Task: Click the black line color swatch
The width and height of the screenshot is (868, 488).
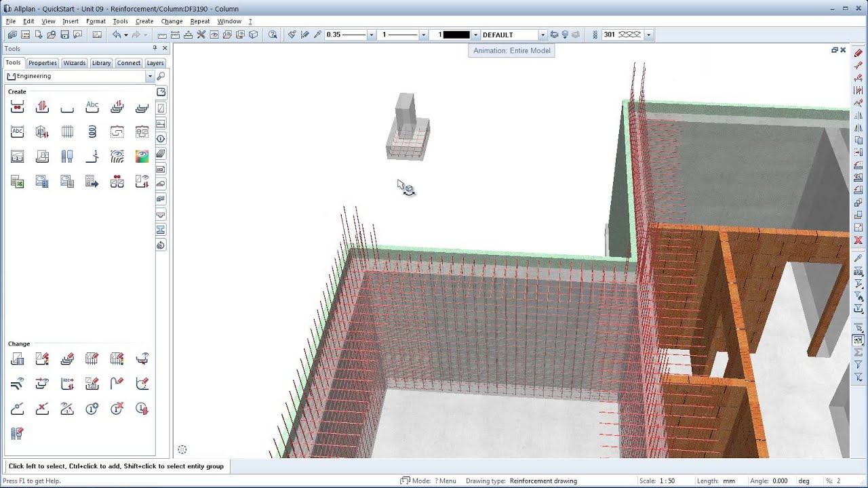Action: tap(456, 35)
